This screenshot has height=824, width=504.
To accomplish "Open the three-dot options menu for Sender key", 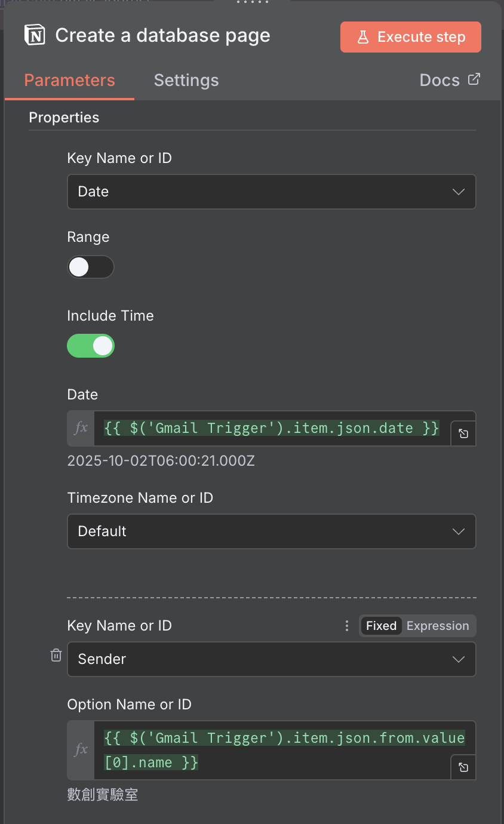I will point(347,626).
